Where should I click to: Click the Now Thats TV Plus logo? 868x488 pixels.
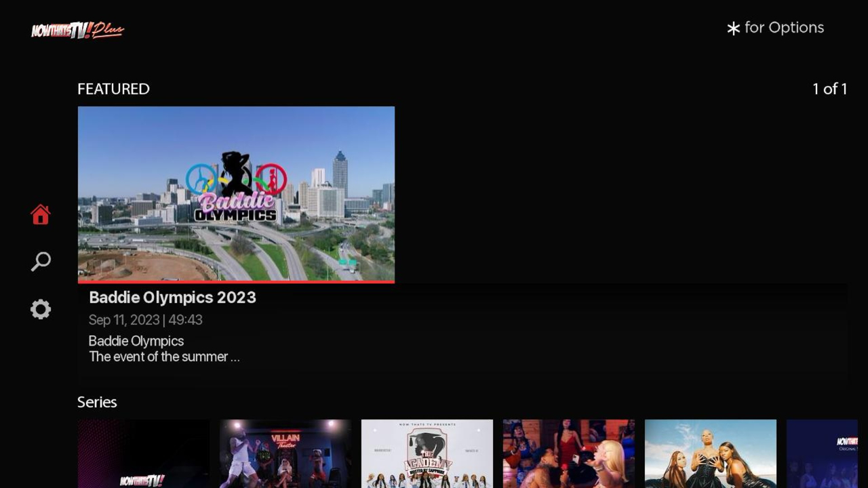pyautogui.click(x=77, y=30)
